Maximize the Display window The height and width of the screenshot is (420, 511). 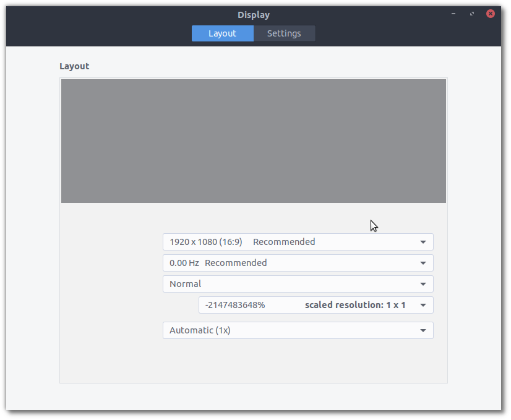click(471, 13)
